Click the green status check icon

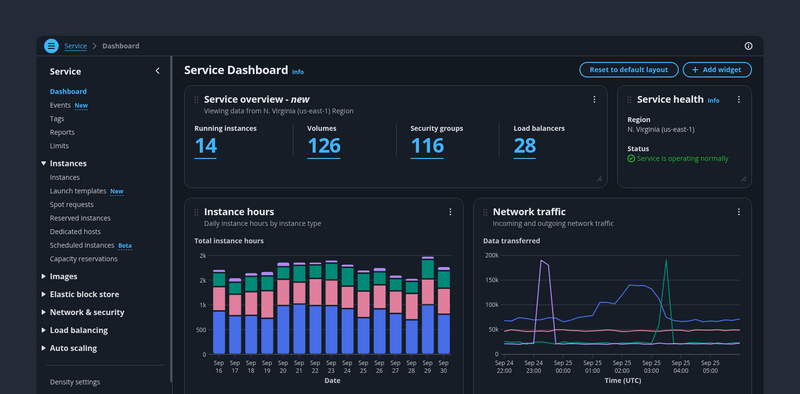(x=631, y=159)
